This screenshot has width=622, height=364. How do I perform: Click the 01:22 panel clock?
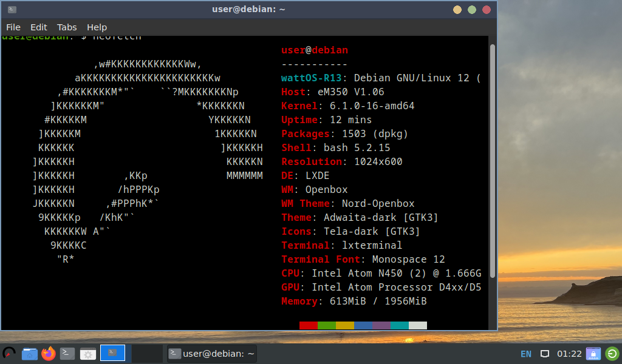569,354
